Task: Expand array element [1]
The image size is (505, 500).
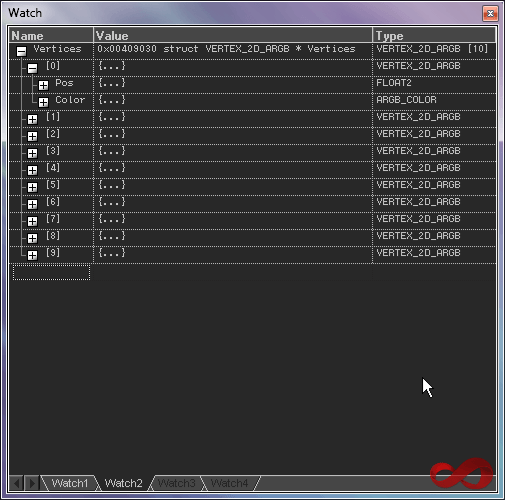Action: click(32, 119)
